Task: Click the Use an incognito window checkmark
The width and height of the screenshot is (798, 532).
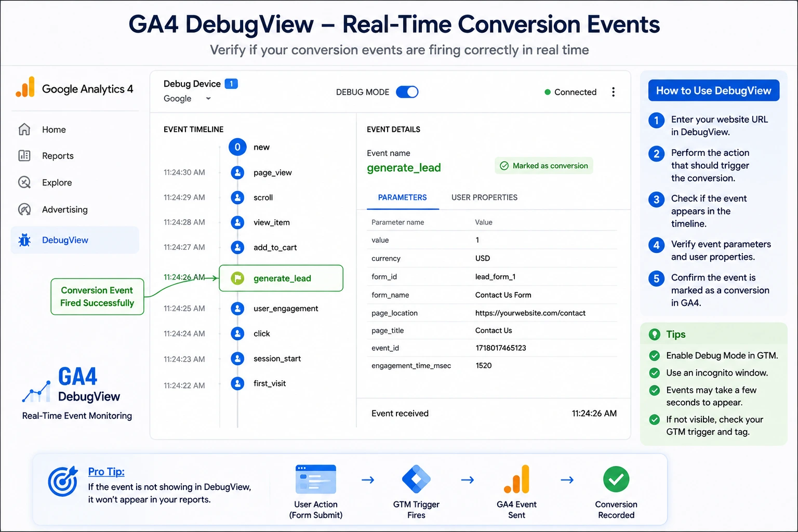Action: click(655, 373)
